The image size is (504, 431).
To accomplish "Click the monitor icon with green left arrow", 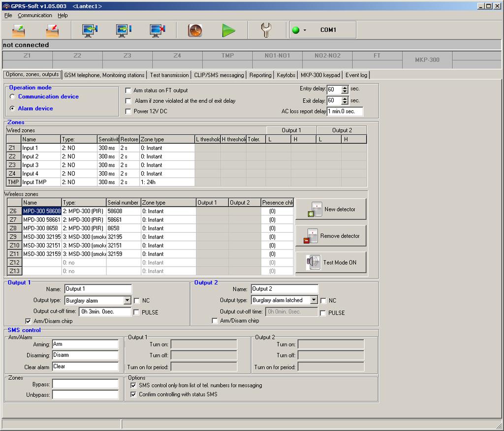I will 90,30.
